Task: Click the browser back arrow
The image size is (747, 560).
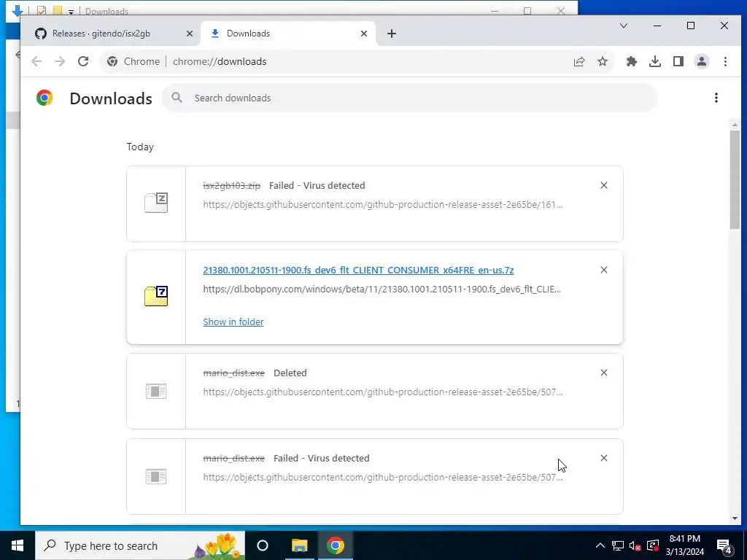Action: pyautogui.click(x=36, y=61)
